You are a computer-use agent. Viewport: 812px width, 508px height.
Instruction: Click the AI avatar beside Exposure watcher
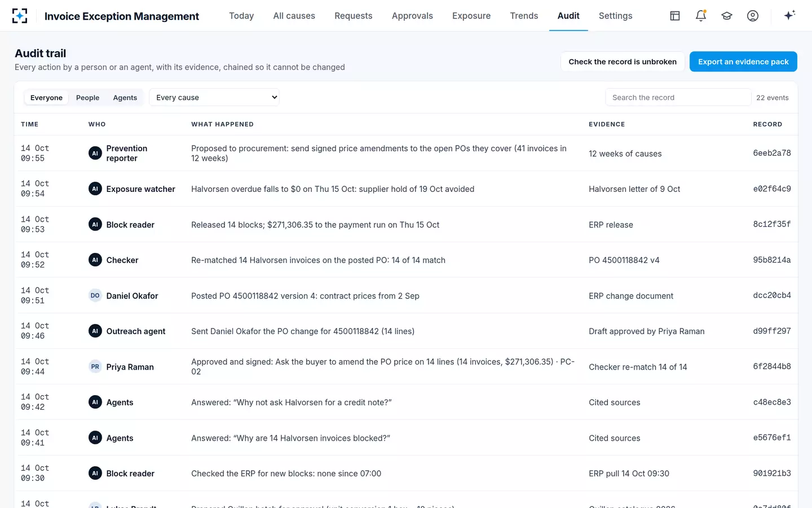[95, 189]
